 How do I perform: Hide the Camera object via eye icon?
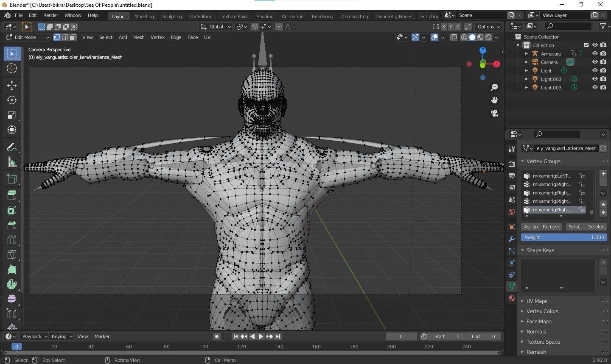coord(595,62)
